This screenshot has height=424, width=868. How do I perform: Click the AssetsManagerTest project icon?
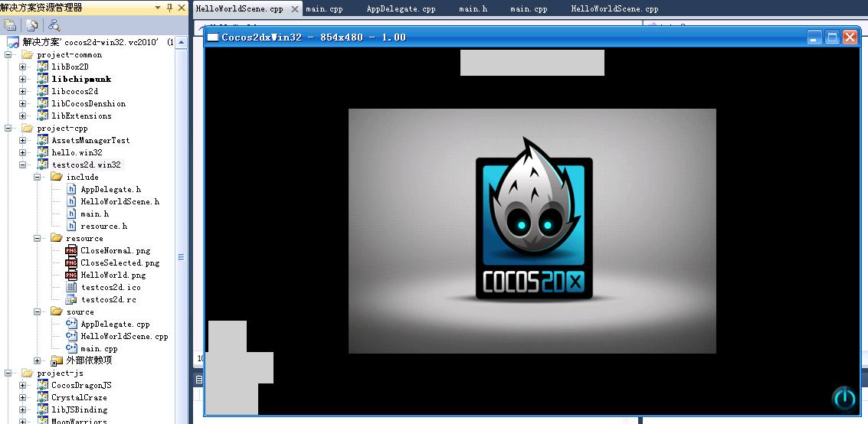point(43,140)
